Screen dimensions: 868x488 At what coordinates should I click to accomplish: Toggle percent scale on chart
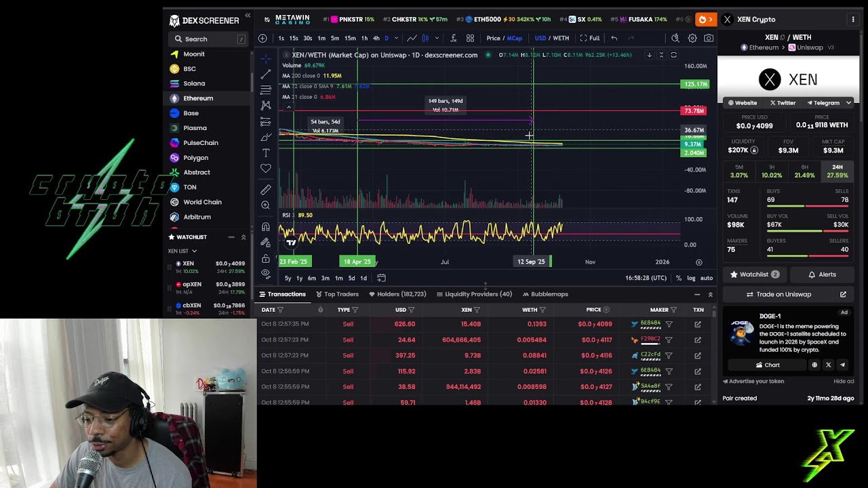[x=679, y=278]
